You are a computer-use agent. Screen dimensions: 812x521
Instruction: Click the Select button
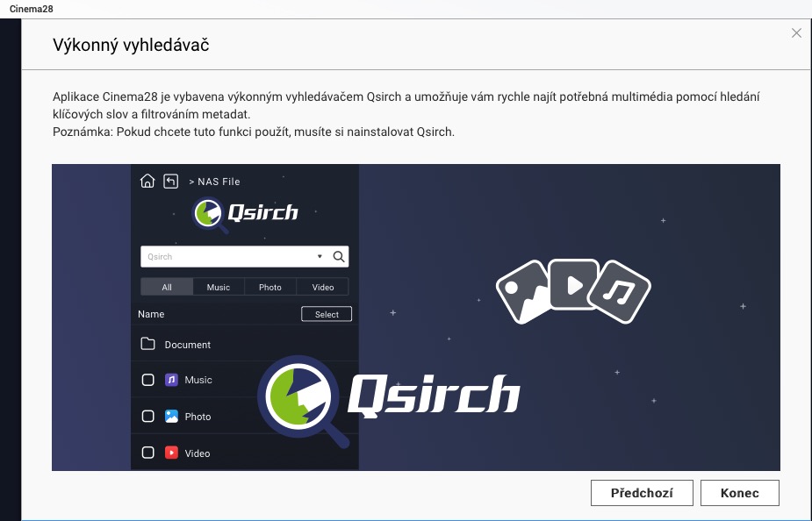point(327,314)
